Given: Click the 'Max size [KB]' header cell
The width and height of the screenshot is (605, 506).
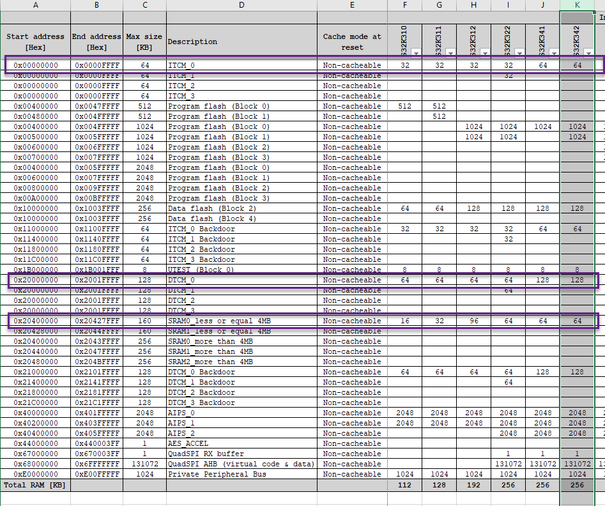Looking at the screenshot, I should [x=145, y=42].
